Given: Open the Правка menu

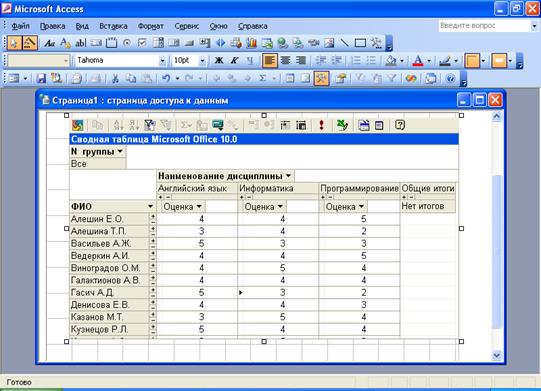Looking at the screenshot, I should coord(52,26).
